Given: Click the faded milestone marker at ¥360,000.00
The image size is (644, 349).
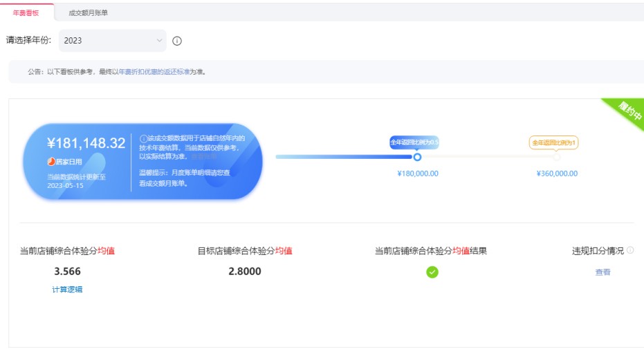Looking at the screenshot, I should (x=557, y=157).
